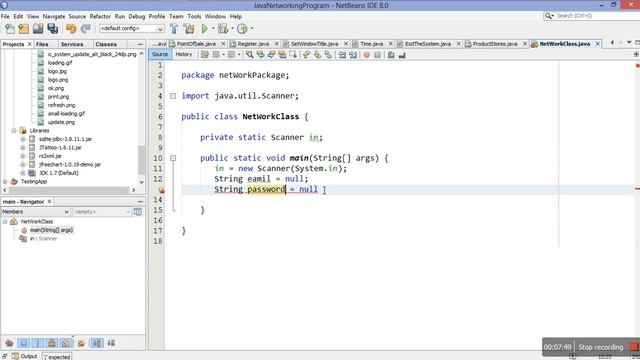Viewport: 640px width, 360px height.
Task: Run the project with green play icon
Action: pos(204,29)
